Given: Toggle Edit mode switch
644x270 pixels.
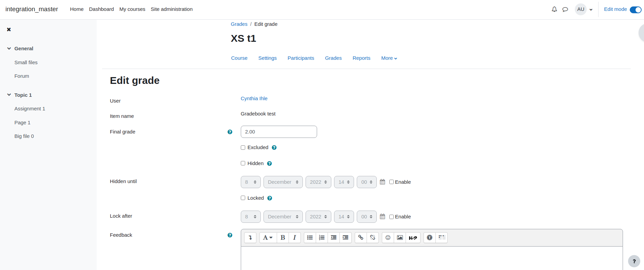Looking at the screenshot, I should click(x=636, y=10).
